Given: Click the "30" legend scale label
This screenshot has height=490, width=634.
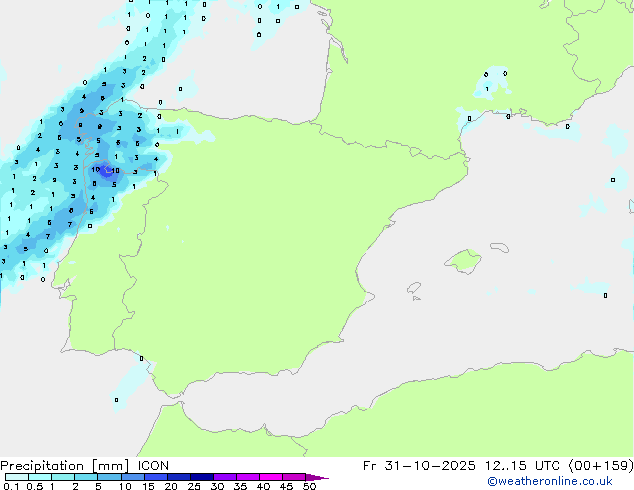Looking at the screenshot, I should [x=217, y=486].
